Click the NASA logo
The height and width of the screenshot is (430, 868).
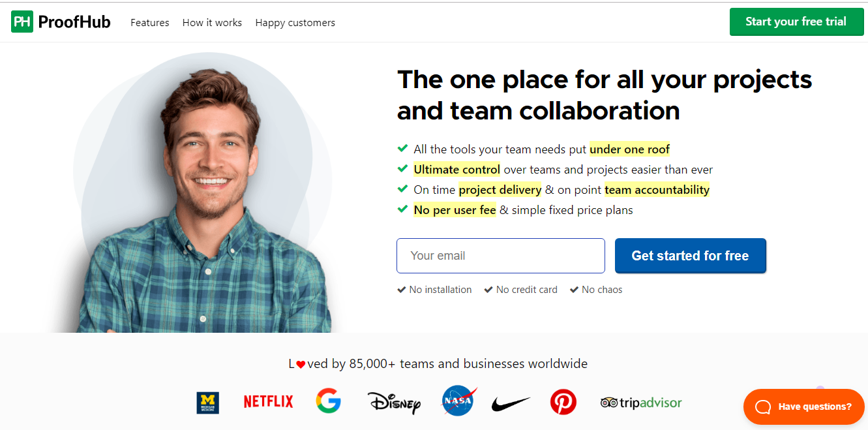[x=458, y=401]
